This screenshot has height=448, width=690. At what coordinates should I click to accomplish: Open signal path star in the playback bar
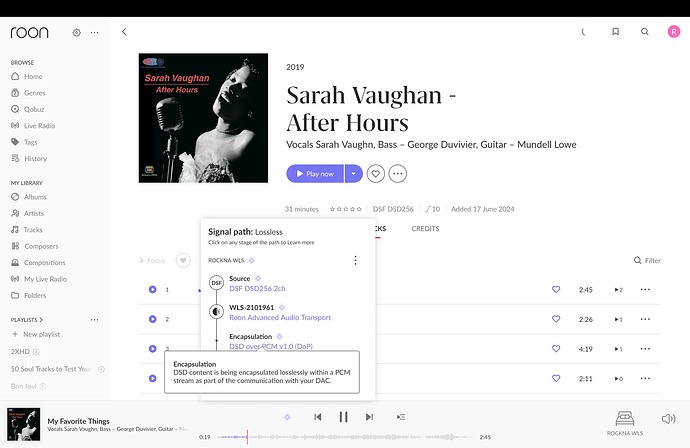pos(287,417)
